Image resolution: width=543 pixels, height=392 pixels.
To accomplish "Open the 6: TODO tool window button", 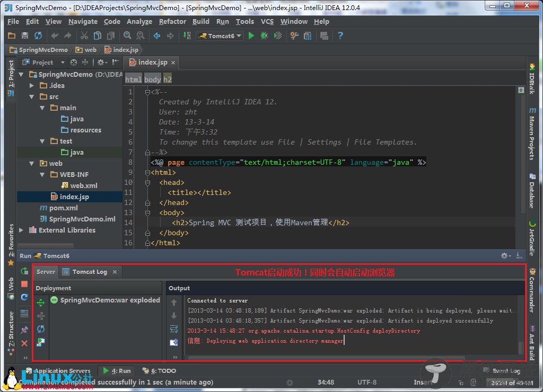I will click(159, 371).
